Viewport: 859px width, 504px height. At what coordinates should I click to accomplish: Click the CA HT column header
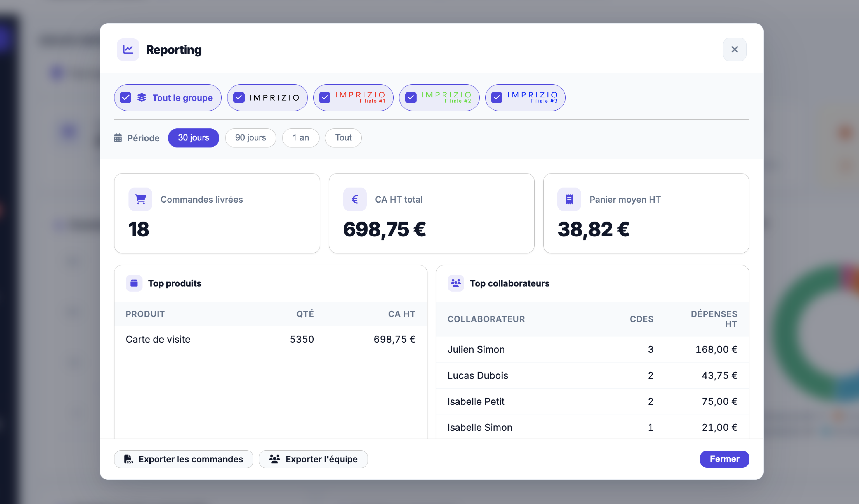click(402, 314)
